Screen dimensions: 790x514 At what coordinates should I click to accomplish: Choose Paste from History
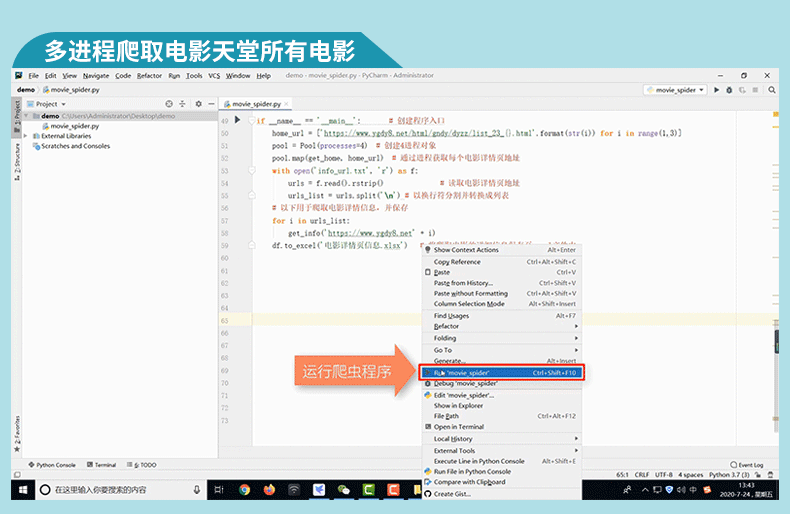pos(502,283)
